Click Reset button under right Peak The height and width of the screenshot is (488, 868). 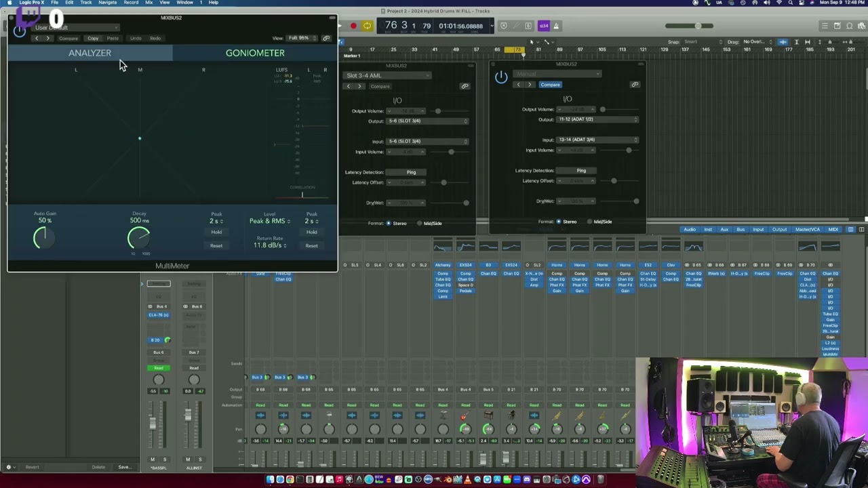point(311,245)
